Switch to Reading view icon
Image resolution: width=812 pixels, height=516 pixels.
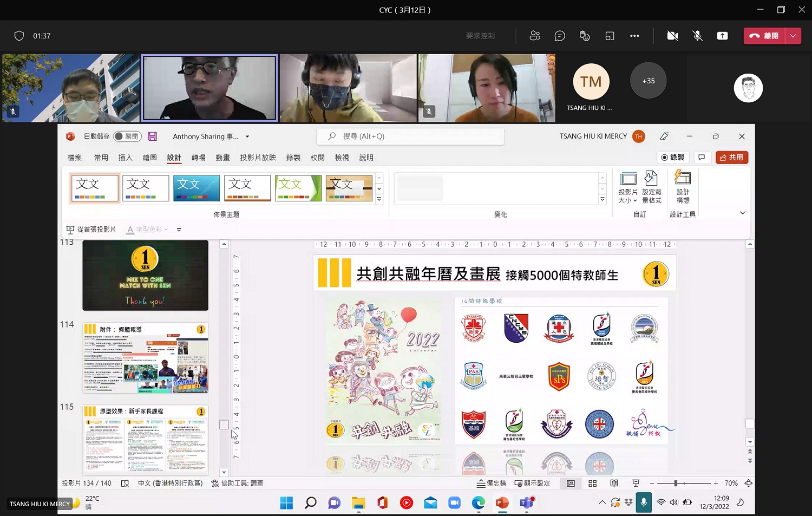pos(614,484)
